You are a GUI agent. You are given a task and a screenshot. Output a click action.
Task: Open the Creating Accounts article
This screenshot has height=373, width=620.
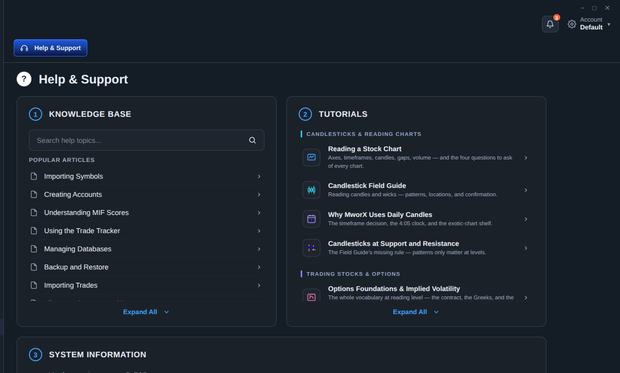click(146, 195)
